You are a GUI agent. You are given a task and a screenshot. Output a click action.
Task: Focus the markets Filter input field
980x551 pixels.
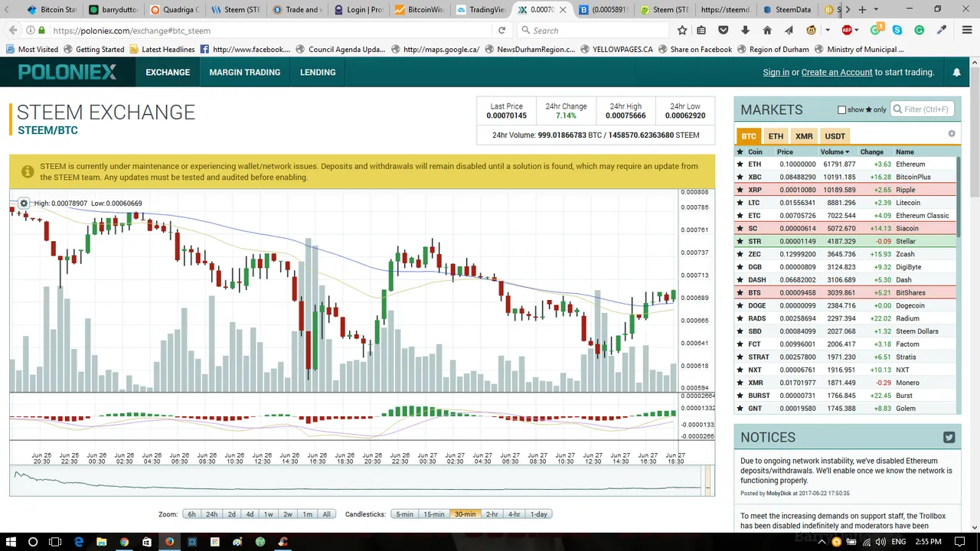coord(923,109)
